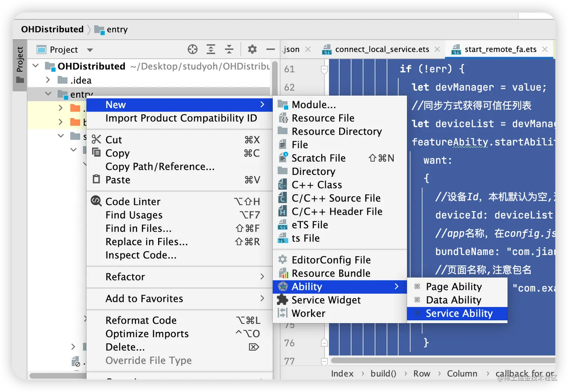The height and width of the screenshot is (392, 568).
Task: Open Project panel settings gear
Action: (252, 49)
